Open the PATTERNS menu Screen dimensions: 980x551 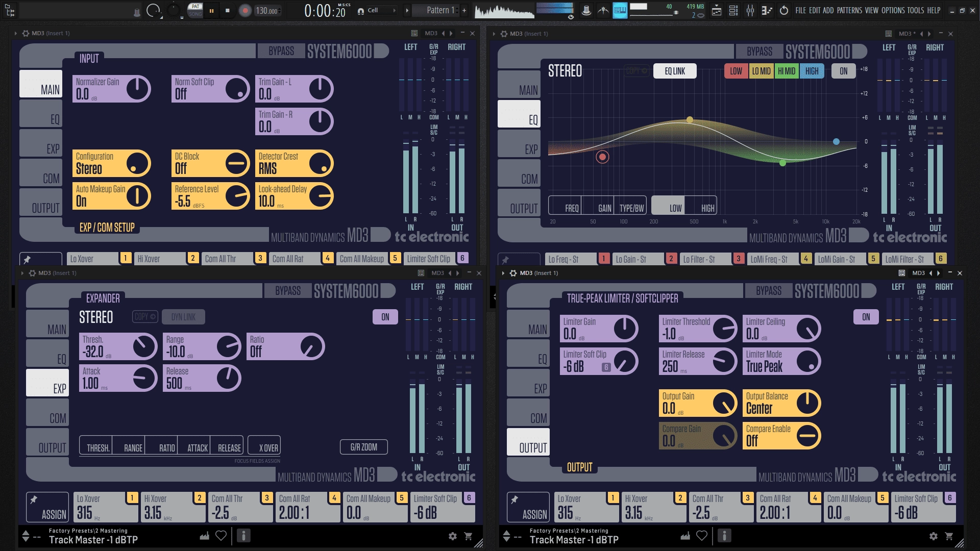(850, 10)
